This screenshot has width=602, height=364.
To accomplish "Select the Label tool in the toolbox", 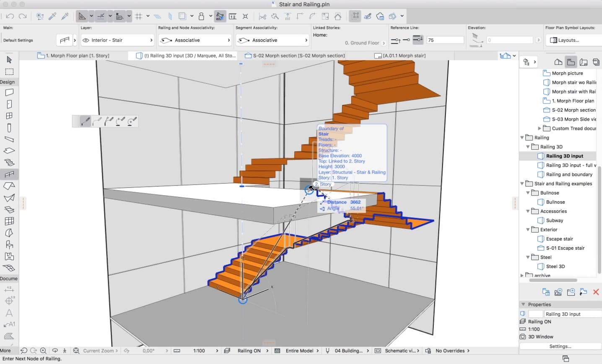I will [9, 324].
